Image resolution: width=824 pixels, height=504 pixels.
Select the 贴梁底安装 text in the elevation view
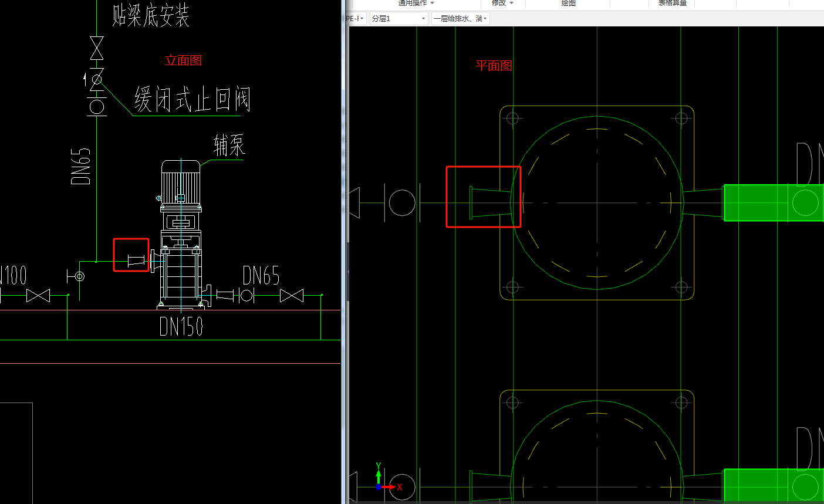[x=151, y=15]
